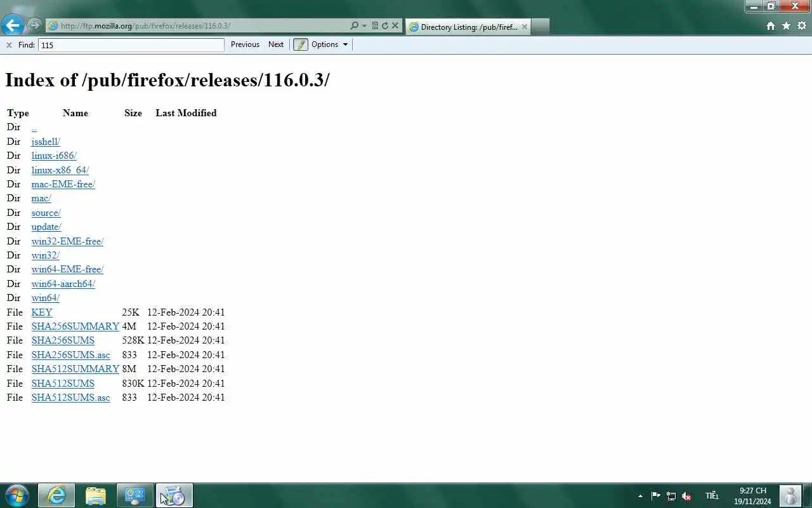Toggle highlight all matches icon
The height and width of the screenshot is (508, 812).
301,44
